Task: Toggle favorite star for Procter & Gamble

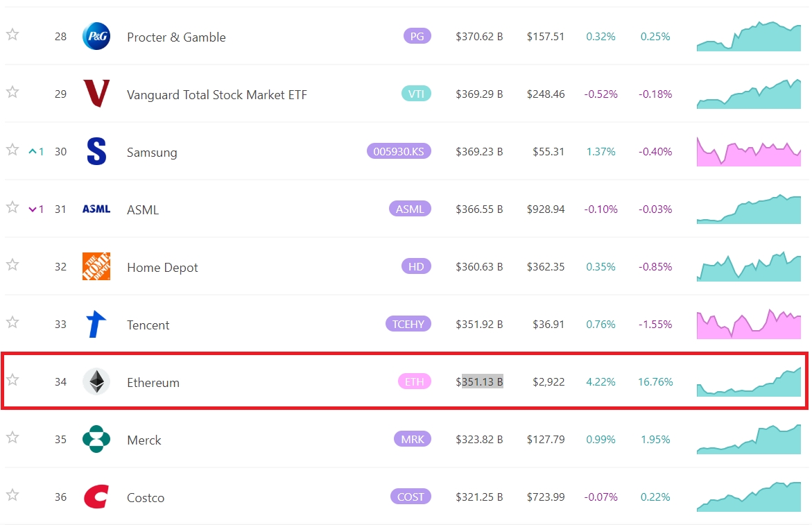Action: [x=12, y=35]
